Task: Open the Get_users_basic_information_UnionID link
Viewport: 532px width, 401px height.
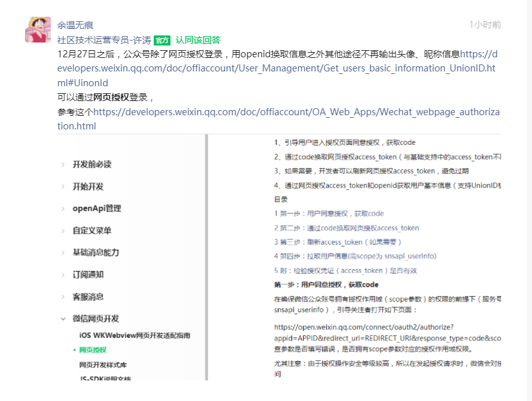Action: [x=277, y=68]
